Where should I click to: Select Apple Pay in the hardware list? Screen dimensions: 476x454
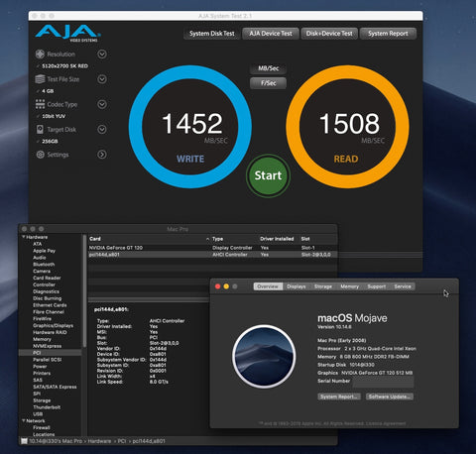(x=44, y=251)
